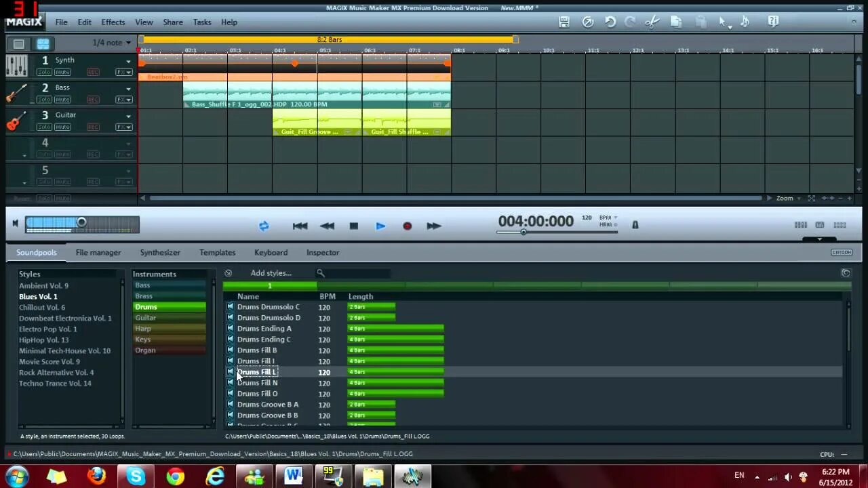868x488 pixels.
Task: Open the Synth track name dropdown
Action: (x=128, y=61)
